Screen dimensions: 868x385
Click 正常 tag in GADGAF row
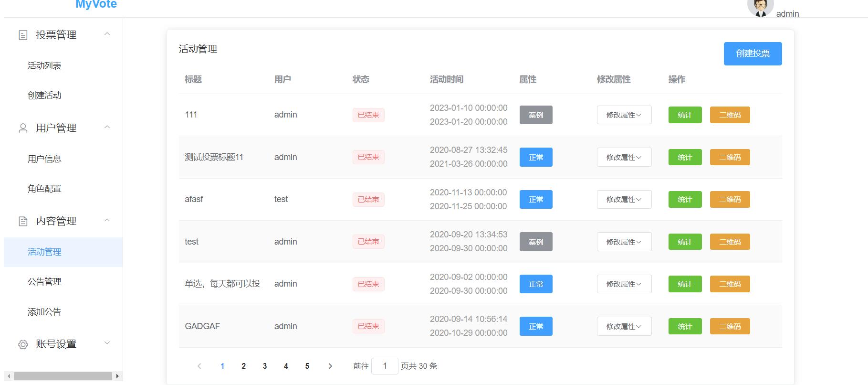pyautogui.click(x=536, y=326)
